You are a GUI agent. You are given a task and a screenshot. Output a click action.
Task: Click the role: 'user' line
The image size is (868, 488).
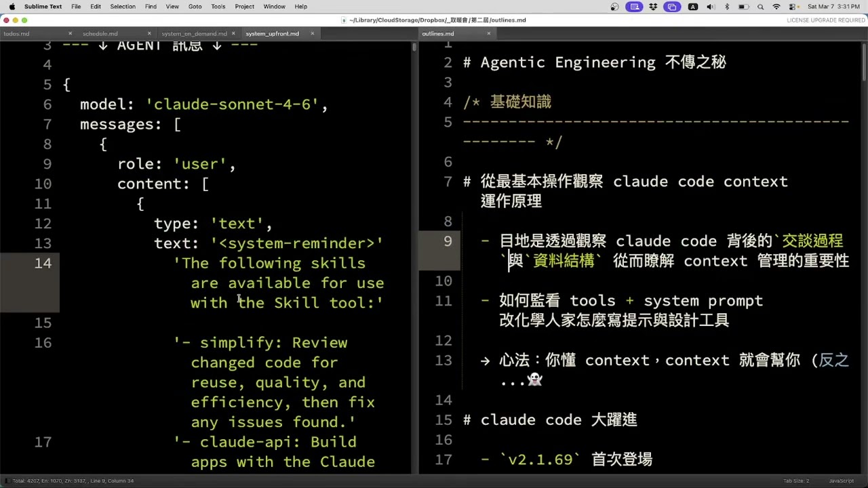click(176, 164)
